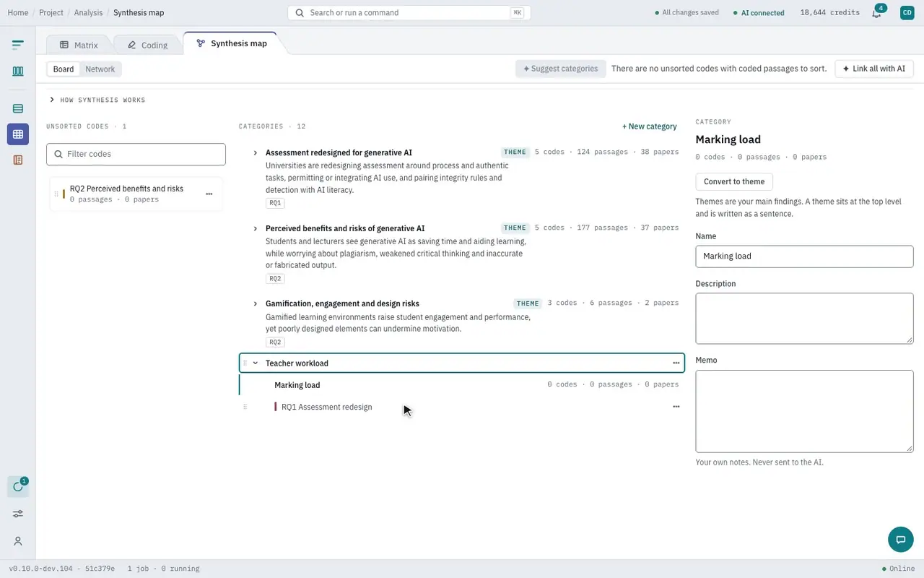Open more options for RQ2 Perceived benefits code

tap(209, 194)
